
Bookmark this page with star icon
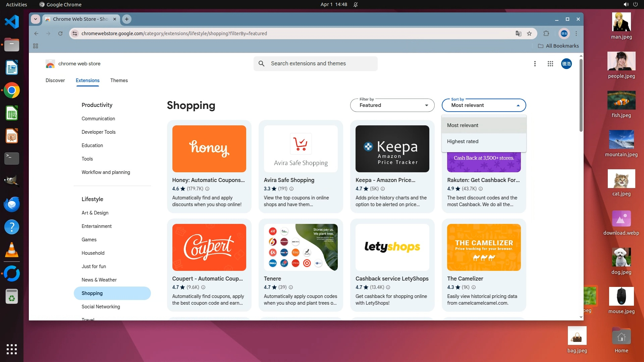pyautogui.click(x=529, y=34)
